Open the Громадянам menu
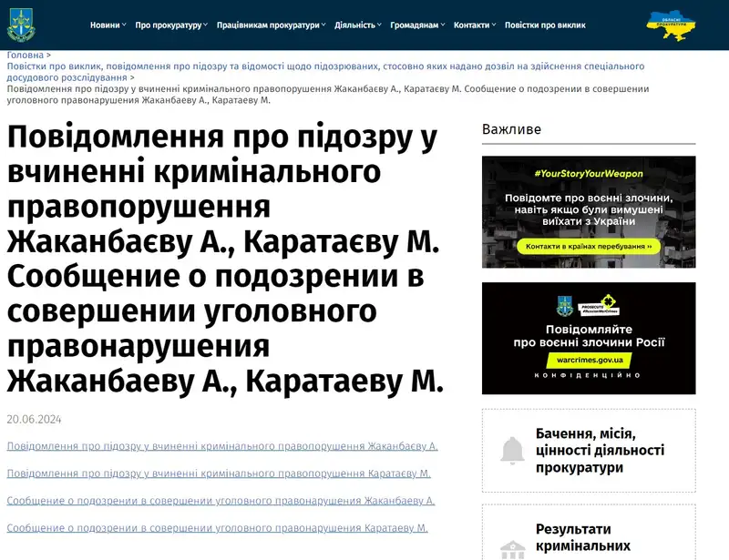This screenshot has height=560, width=729. 417,25
